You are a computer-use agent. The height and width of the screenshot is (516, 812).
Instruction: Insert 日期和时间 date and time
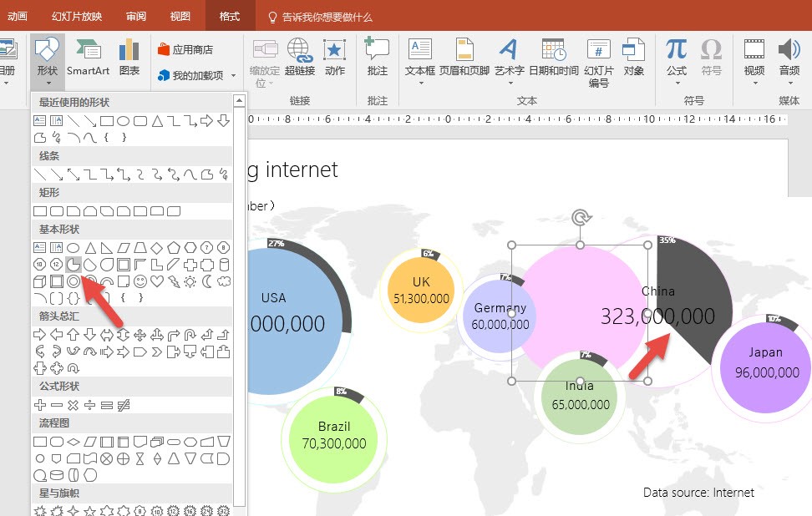point(554,58)
